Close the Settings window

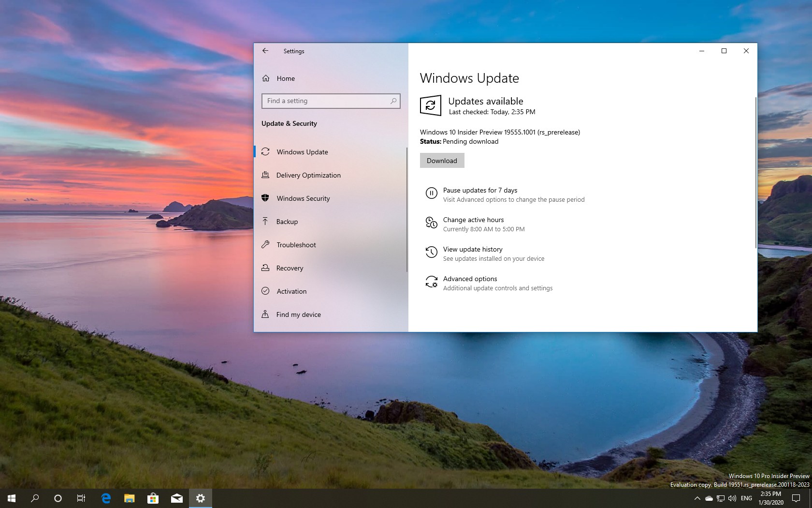pos(746,51)
